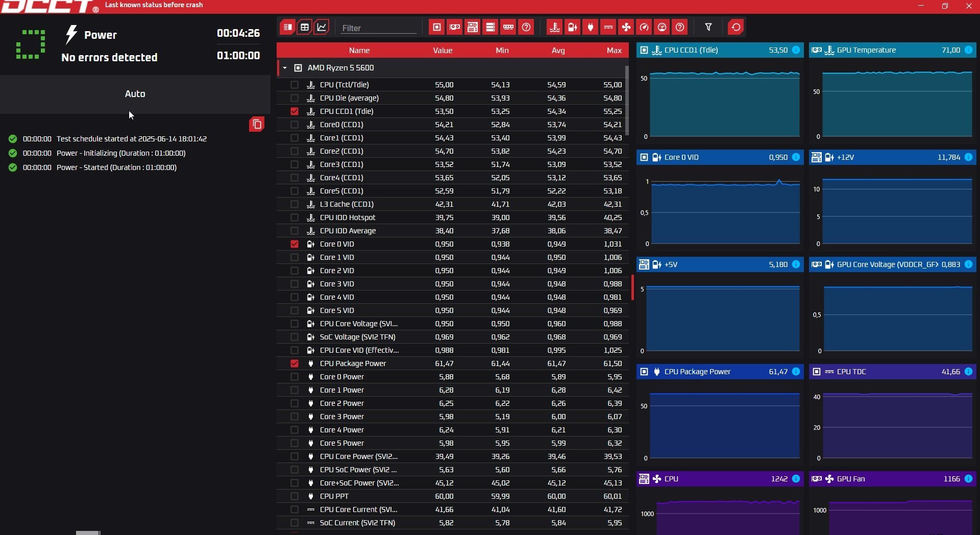Open info for GPU Temperature graph
This screenshot has height=535, width=980.
tap(968, 50)
